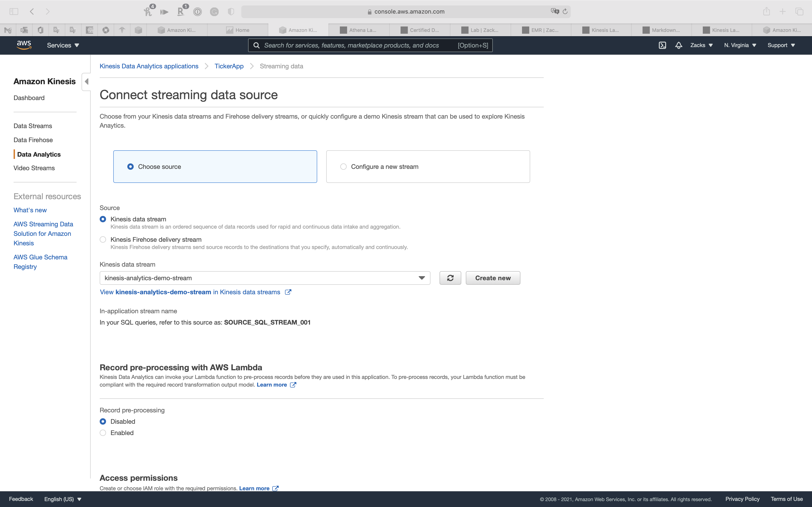This screenshot has width=812, height=507.
Task: Open Data Firehose in the sidebar
Action: 33,140
